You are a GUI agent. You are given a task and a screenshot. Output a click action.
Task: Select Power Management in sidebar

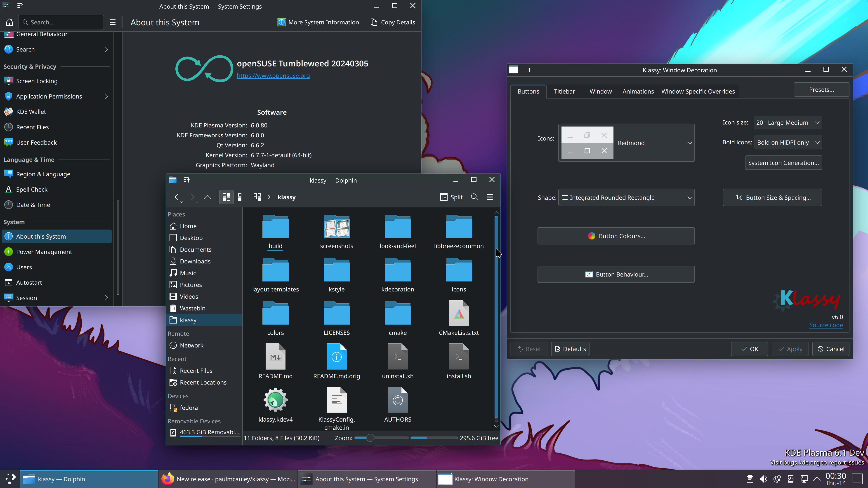[57, 252]
